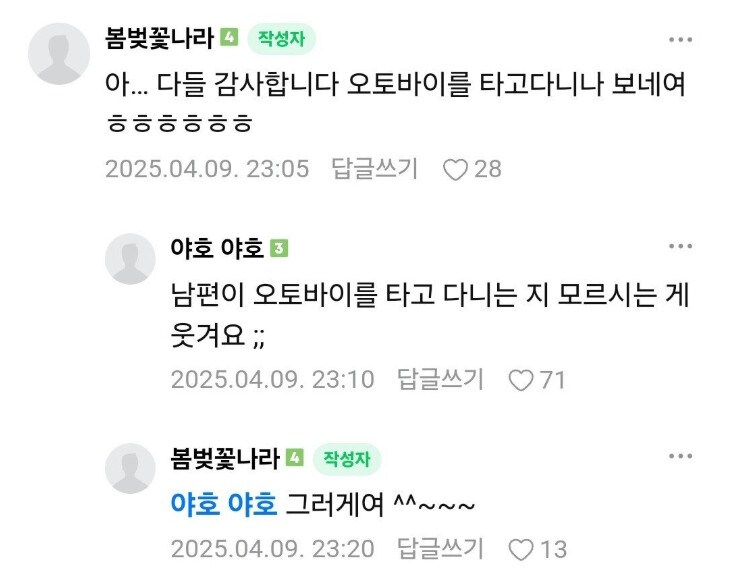Tap the heart icon showing 71 likes

pyautogui.click(x=521, y=380)
